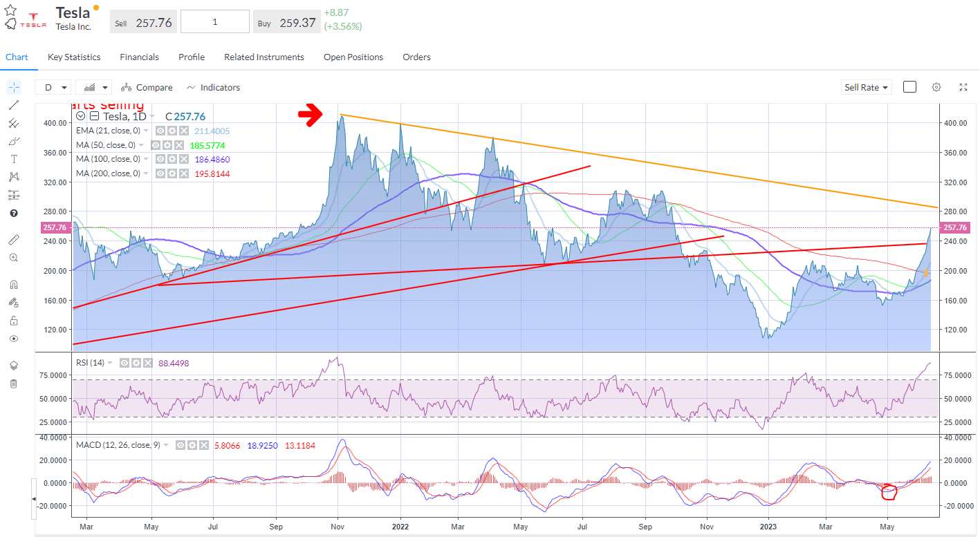Remove the MA 100 indicator
The height and width of the screenshot is (537, 980).
(x=183, y=159)
